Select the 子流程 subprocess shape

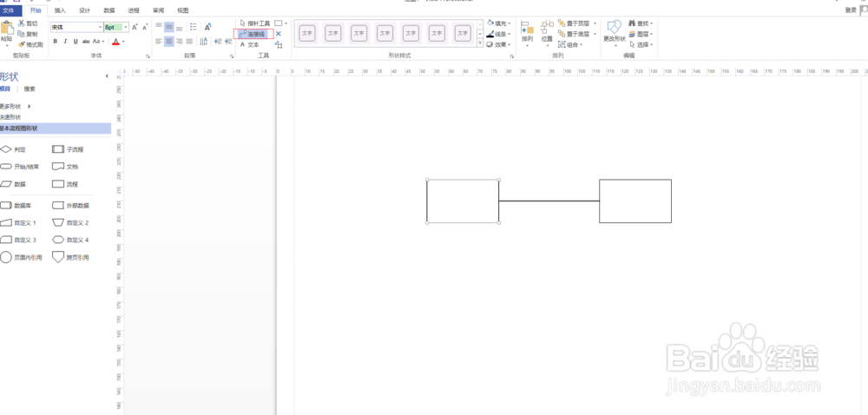click(x=68, y=149)
